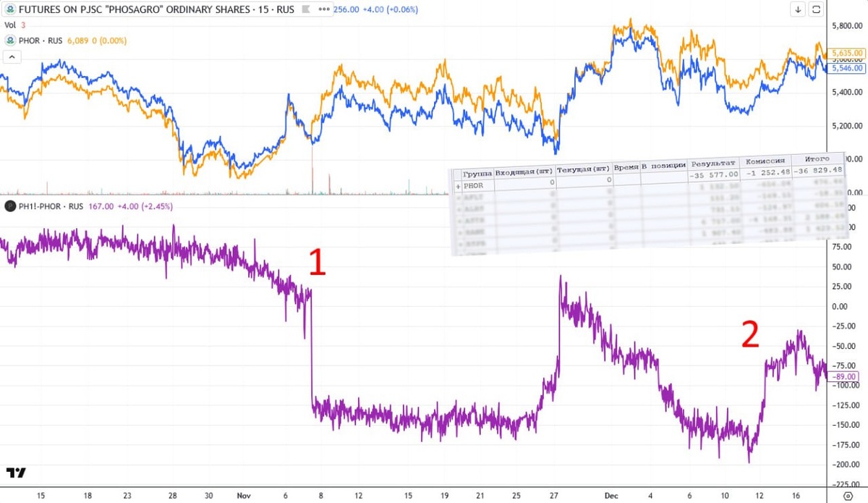Click the 5,800.00 price scale value
The height and width of the screenshot is (503, 868).
848,26
